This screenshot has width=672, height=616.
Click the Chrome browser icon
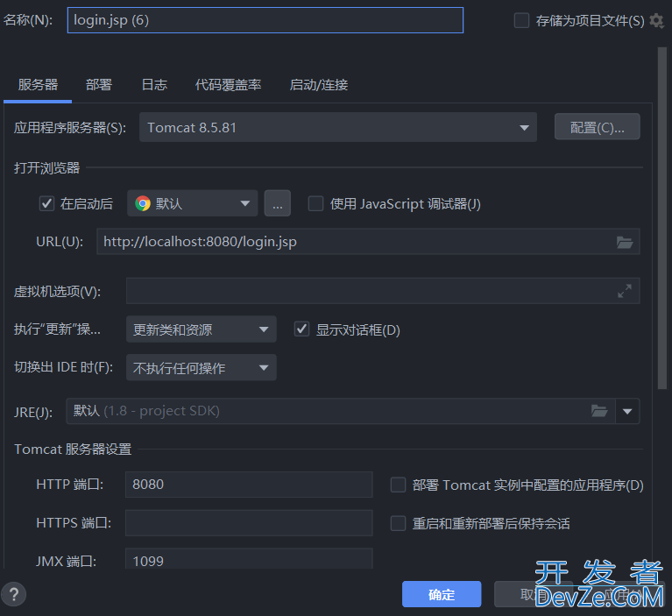(x=143, y=203)
